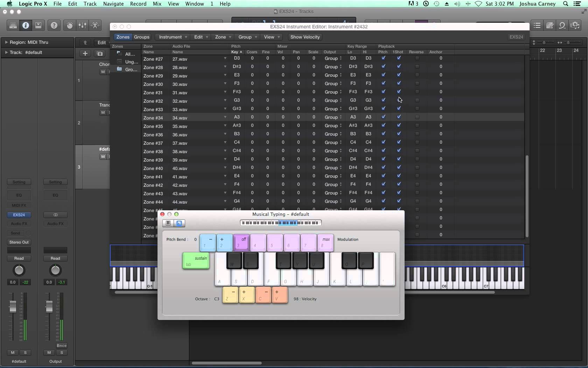
Task: Click the stereo link button on Output strip
Action: coord(55,215)
